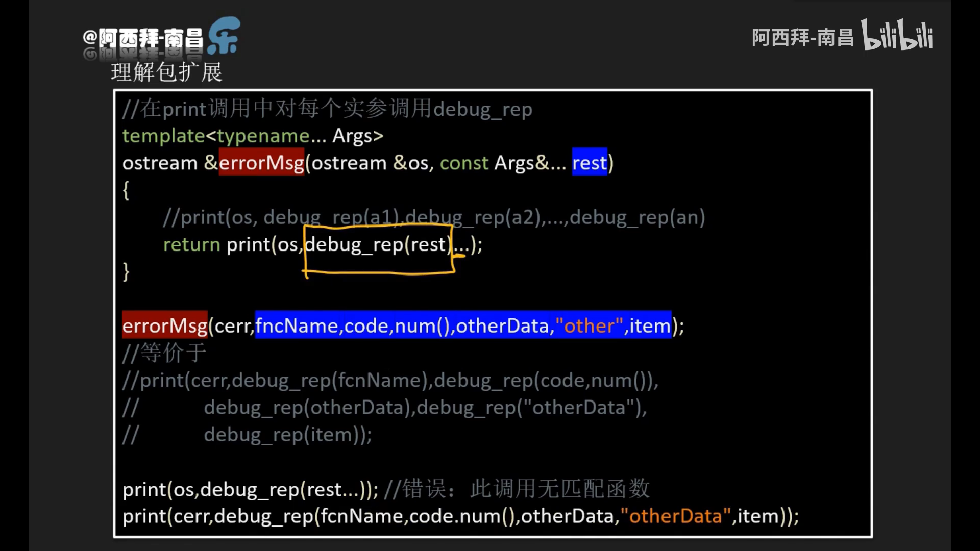Click the @阿西拜-南昌 watermark at top left
This screenshot has height=551, width=980.
(x=143, y=39)
